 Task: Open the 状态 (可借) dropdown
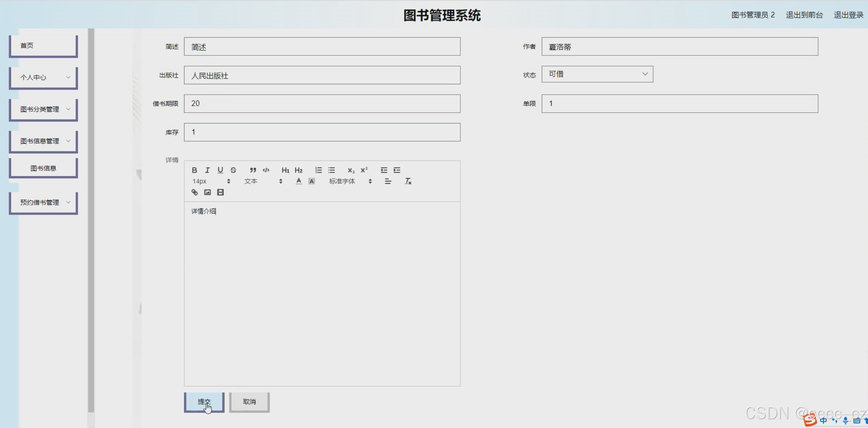click(597, 74)
